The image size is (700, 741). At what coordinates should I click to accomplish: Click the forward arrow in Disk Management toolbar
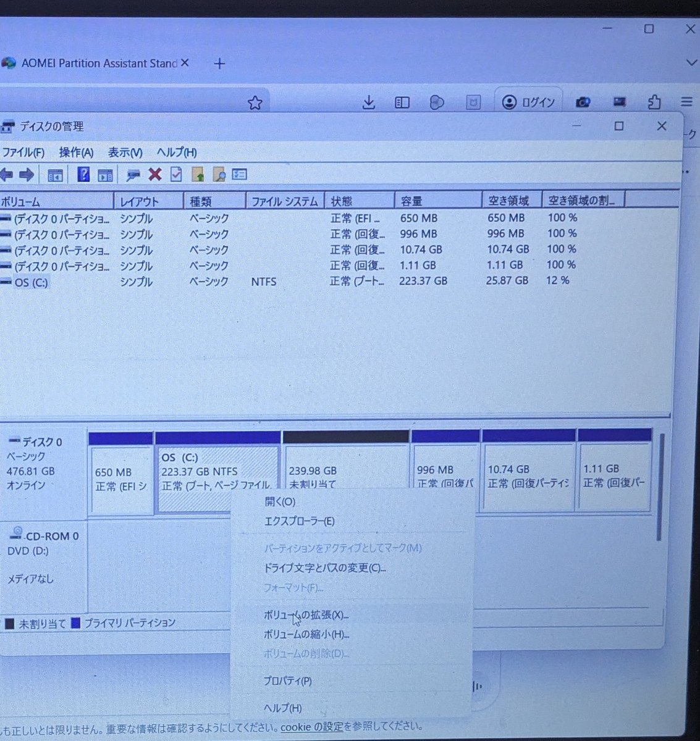(x=28, y=174)
